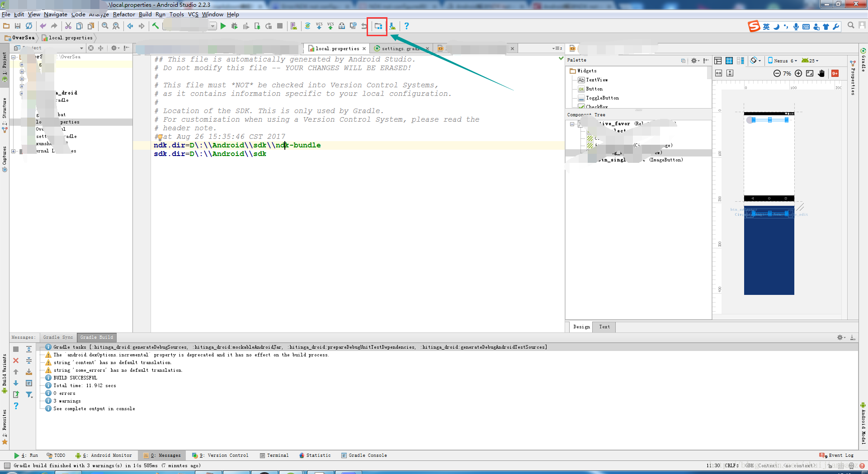Show Design surface only view

pos(718,61)
